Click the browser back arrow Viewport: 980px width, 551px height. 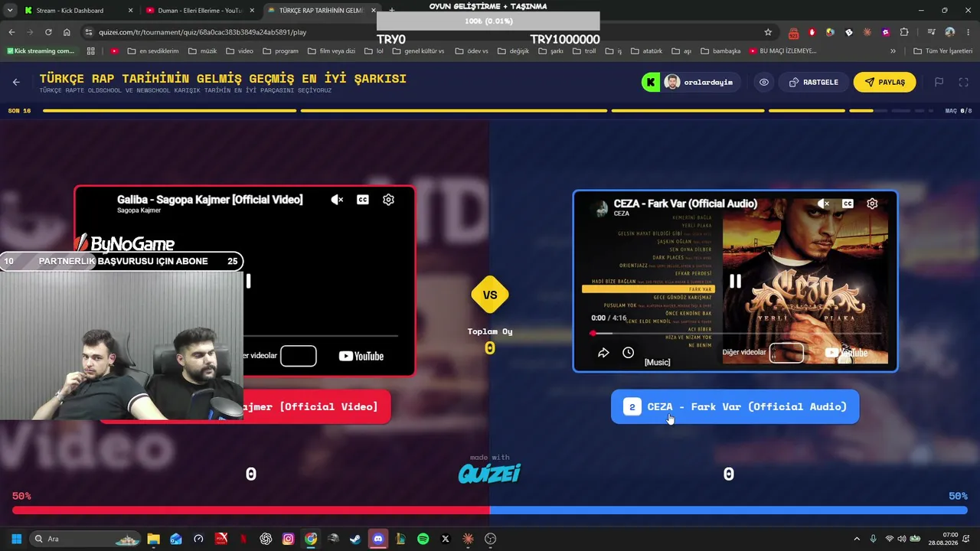[x=11, y=32]
